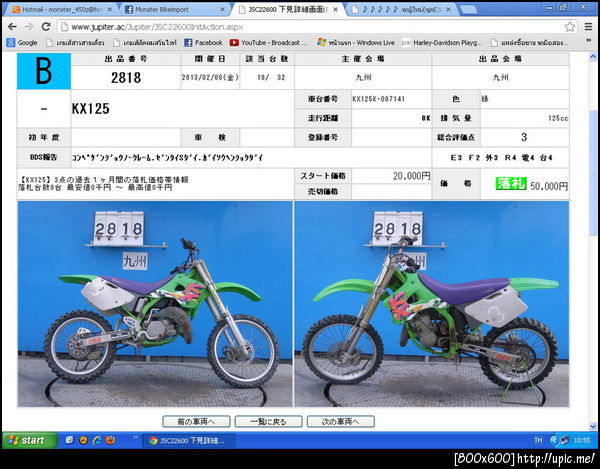Click the page scrollbar up arrow
Viewport: 600px width, 469px height.
tap(593, 57)
